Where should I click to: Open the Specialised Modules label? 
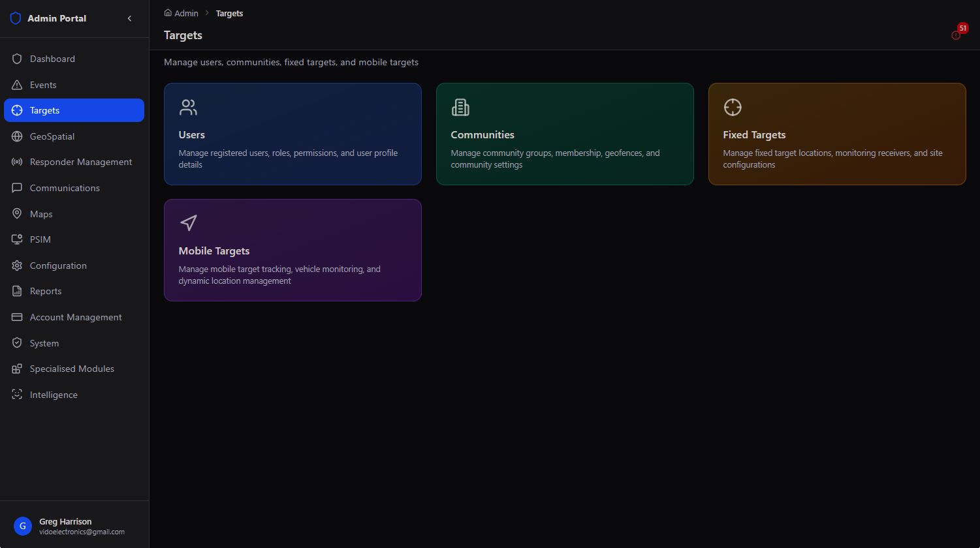click(72, 369)
